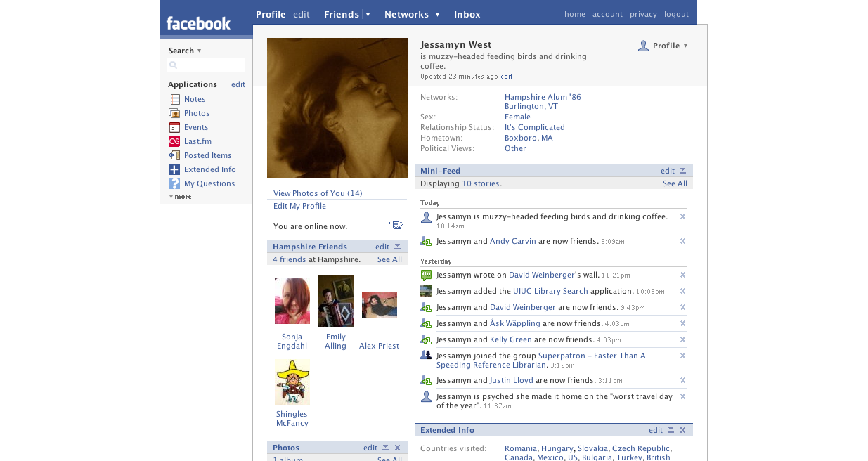868x461 pixels.
Task: Remove the UIUC Library Search story
Action: [x=682, y=291]
